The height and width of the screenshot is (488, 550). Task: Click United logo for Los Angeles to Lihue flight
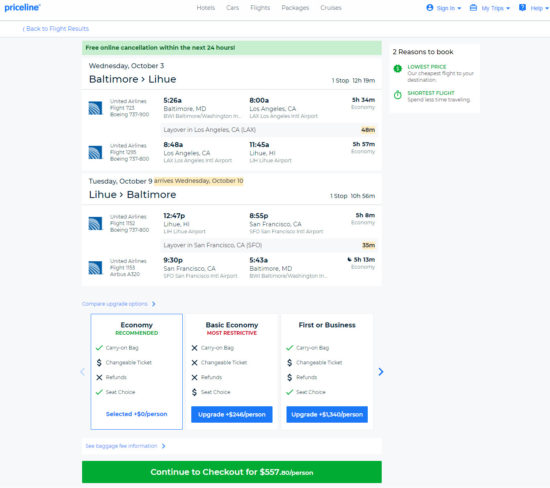coord(95,152)
